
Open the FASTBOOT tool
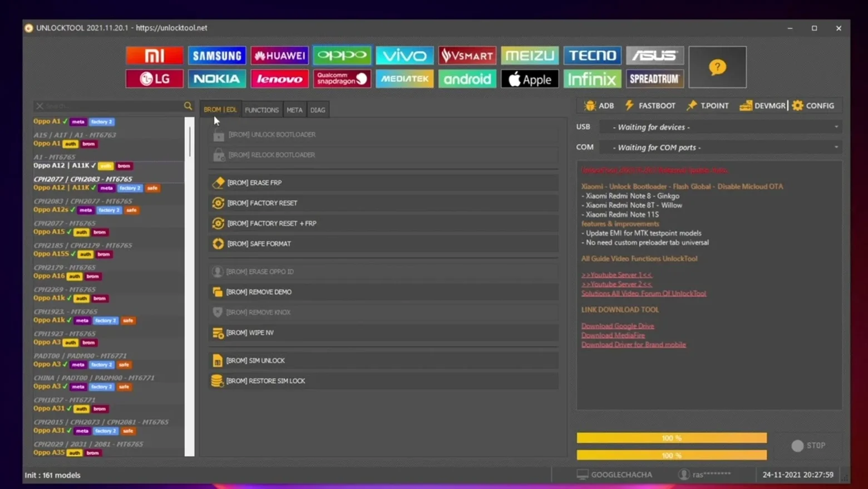pyautogui.click(x=650, y=105)
